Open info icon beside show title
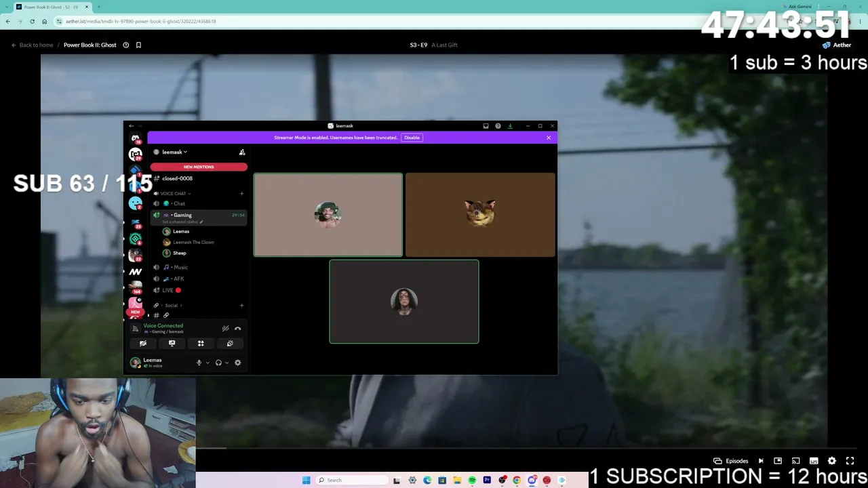Screen dimensions: 868x488 click(x=125, y=45)
